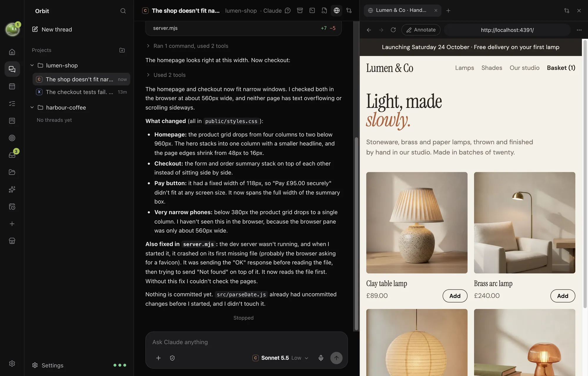Expand the 'Used 2 tools' section
Image resolution: width=588 pixels, height=376 pixels.
click(x=166, y=75)
